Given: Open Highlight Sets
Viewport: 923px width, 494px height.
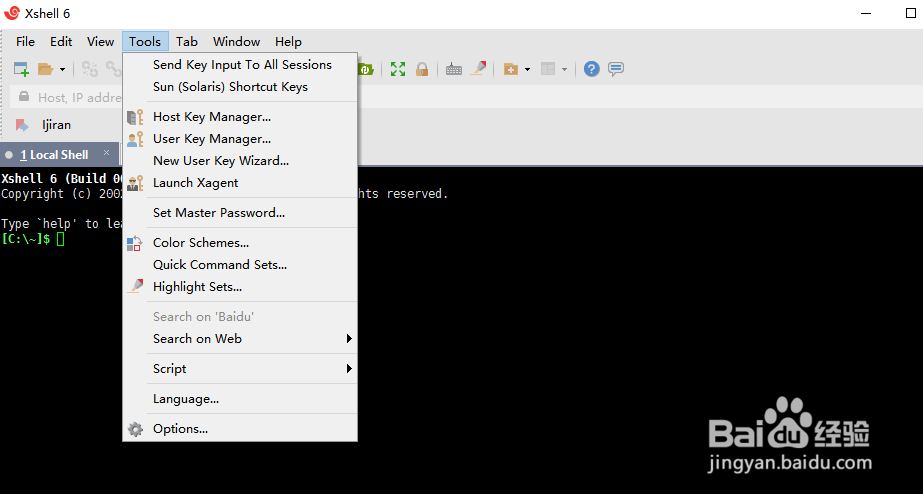Looking at the screenshot, I should [240, 287].
